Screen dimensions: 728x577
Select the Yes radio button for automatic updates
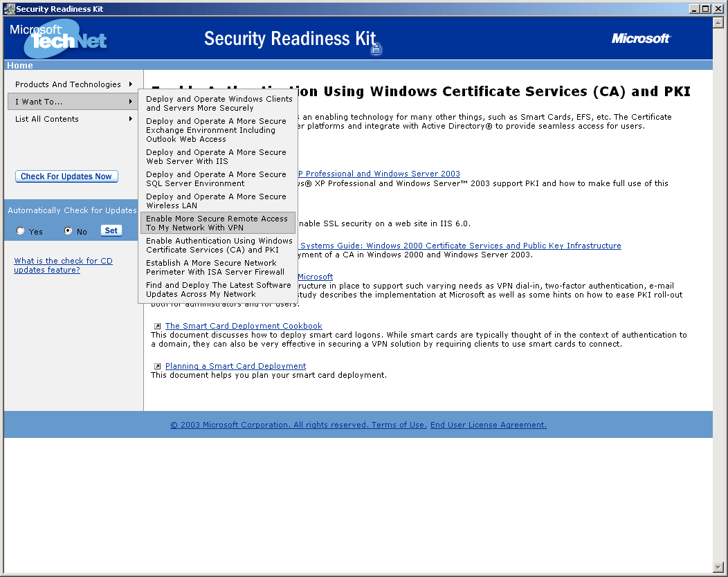(x=21, y=230)
